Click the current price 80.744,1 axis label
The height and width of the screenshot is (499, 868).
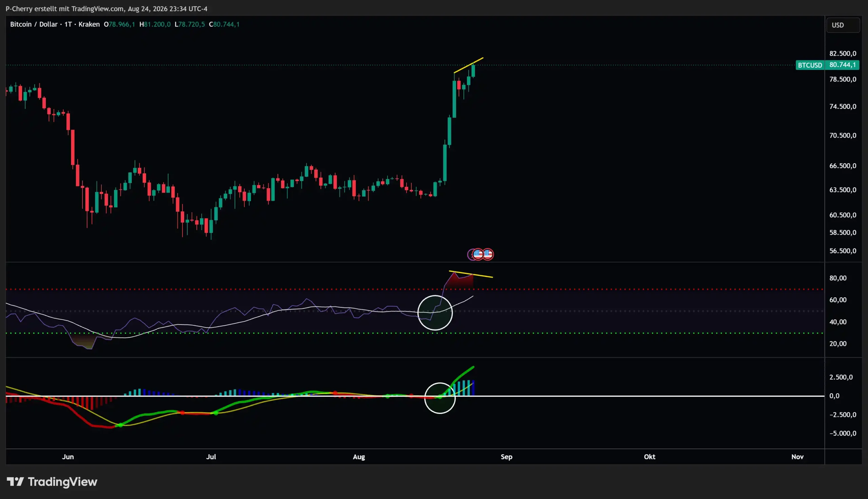(x=842, y=65)
